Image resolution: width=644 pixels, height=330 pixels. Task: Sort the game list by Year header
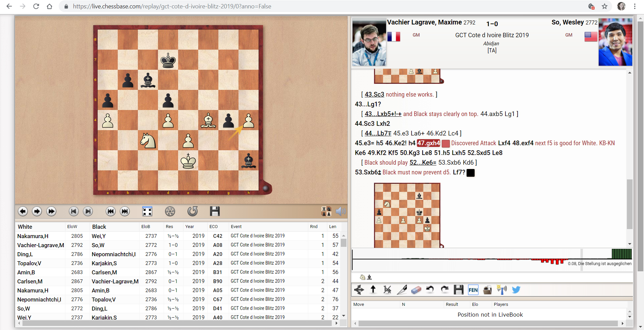tap(190, 227)
